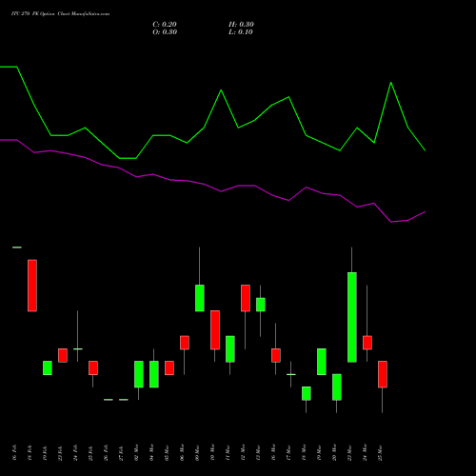Click the 23 Mar date label
This screenshot has width=476, height=476.
(x=349, y=452)
